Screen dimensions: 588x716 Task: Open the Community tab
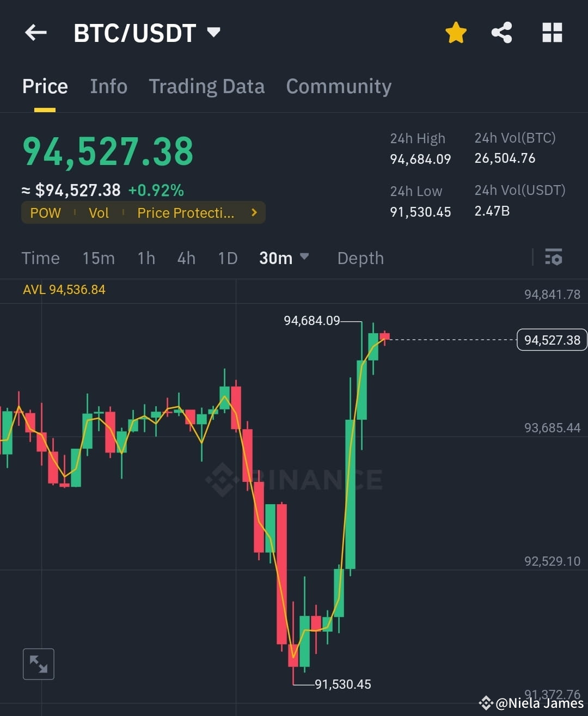(x=339, y=86)
